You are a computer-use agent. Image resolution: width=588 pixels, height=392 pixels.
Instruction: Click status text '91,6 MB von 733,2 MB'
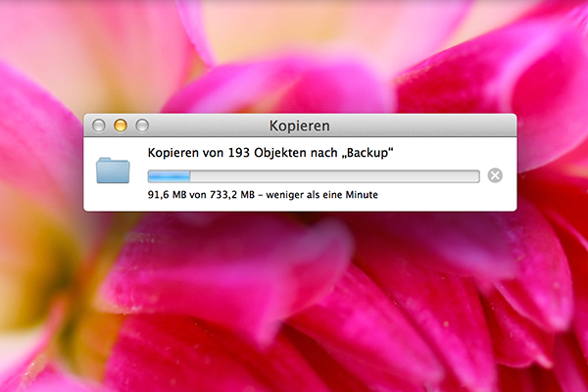[201, 195]
